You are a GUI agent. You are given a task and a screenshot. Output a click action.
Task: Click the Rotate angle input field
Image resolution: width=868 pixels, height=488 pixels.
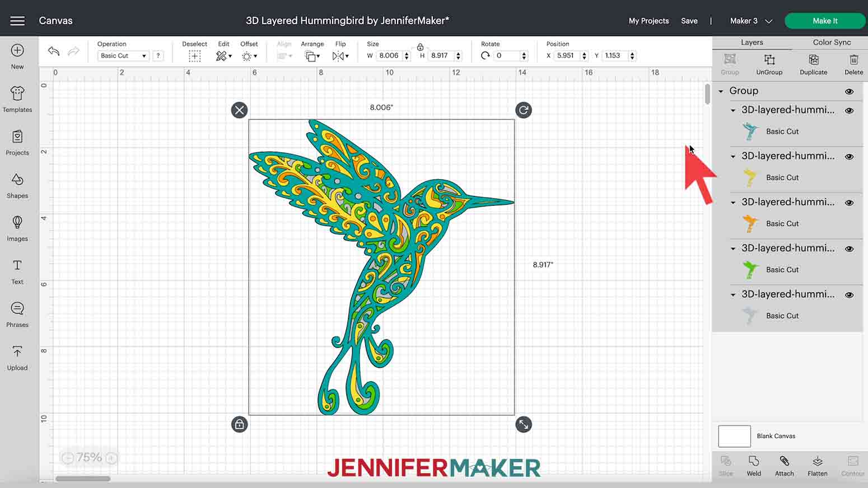pyautogui.click(x=506, y=55)
